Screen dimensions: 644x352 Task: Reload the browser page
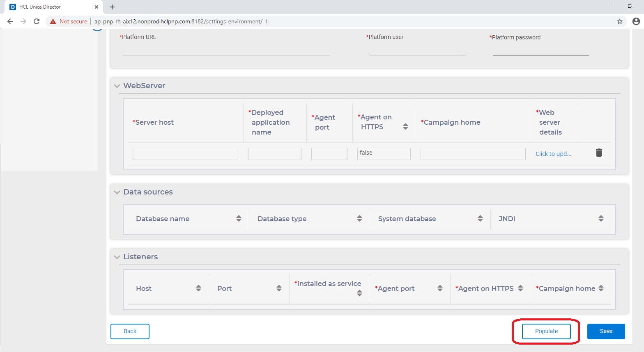tap(37, 21)
